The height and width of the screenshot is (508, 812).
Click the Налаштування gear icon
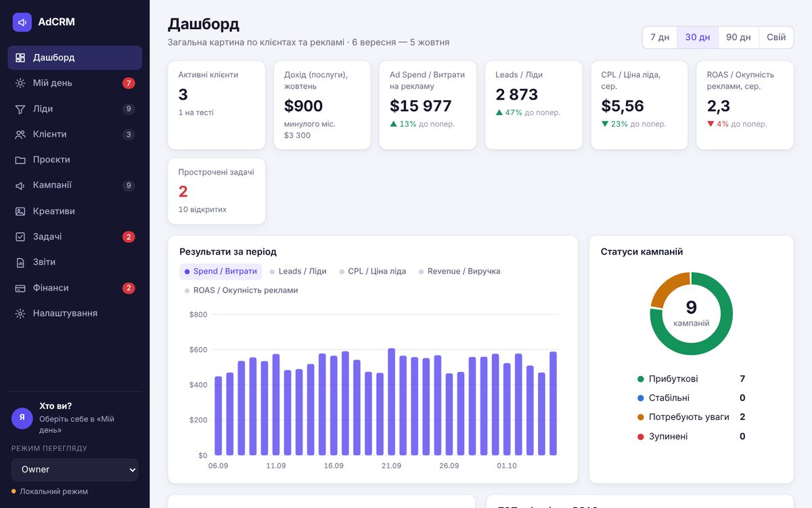20,314
